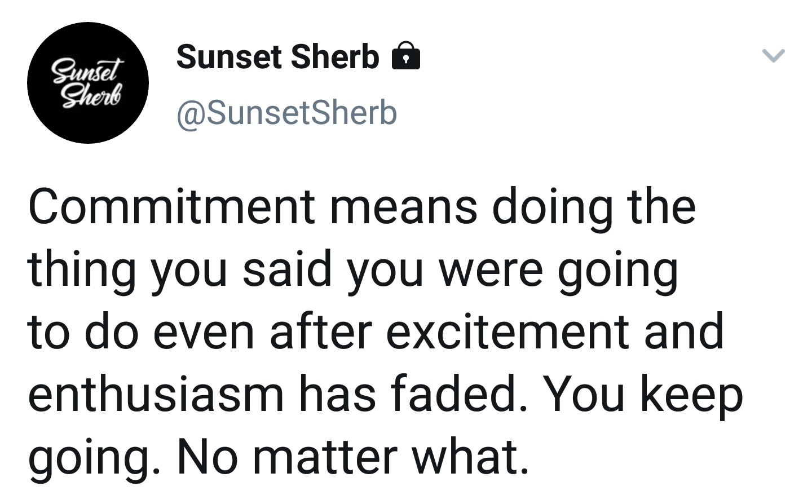Expand the tweet options chevron
Viewport: 812px width, 504px height.
click(773, 55)
